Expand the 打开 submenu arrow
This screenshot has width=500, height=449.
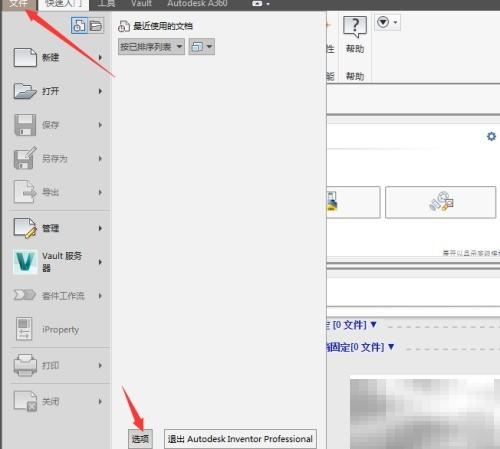point(100,91)
